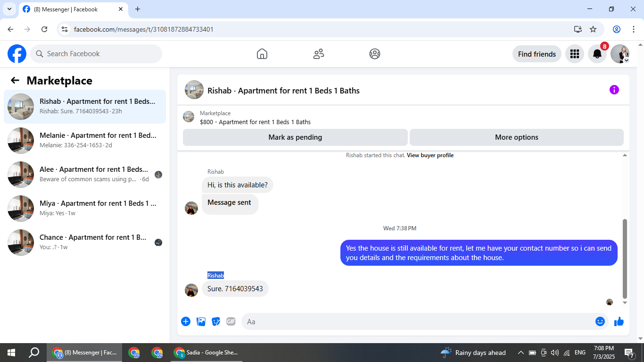Click the blue 'Yes the house is still available' message

tap(479, 253)
